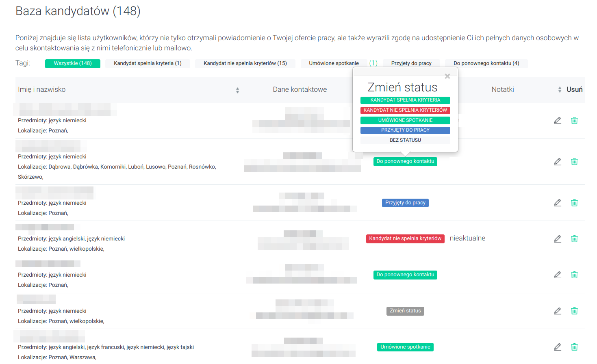Screen dimensions: 597x364
Task: Open the blue 'Przyjęty do pracy' status badge
Action: tap(405, 203)
